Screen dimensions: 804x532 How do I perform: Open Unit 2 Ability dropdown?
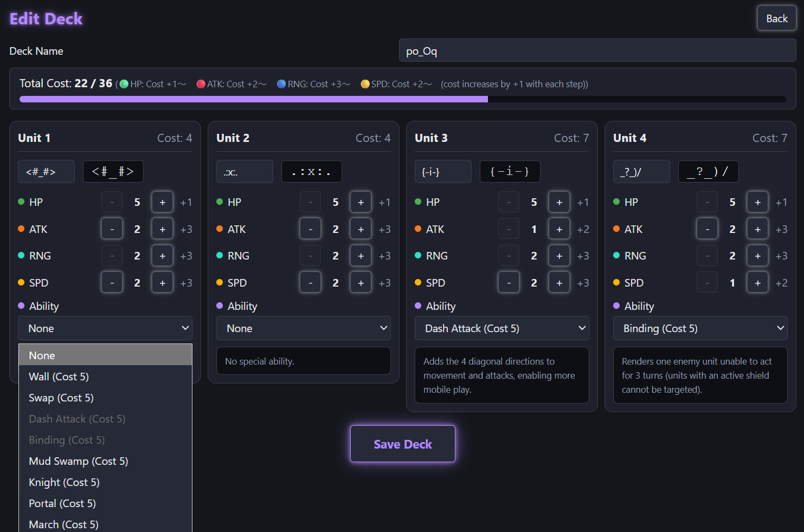[304, 328]
